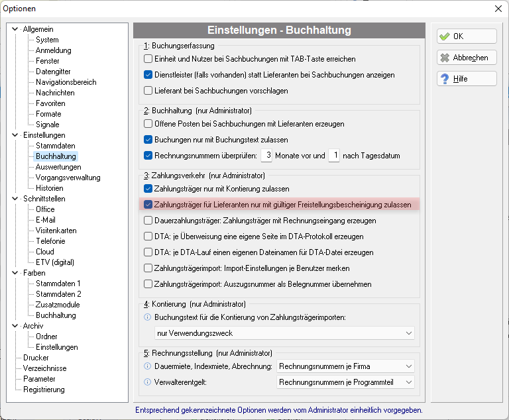Open Registrierung in the tree
Image resolution: width=509 pixels, height=420 pixels.
pyautogui.click(x=44, y=390)
